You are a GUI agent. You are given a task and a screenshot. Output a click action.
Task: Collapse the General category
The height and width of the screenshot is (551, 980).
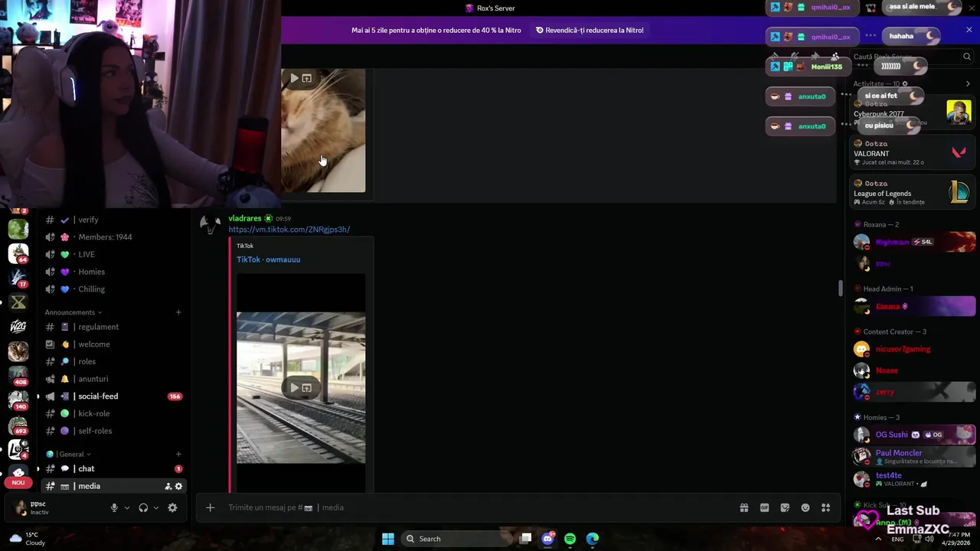tap(69, 454)
